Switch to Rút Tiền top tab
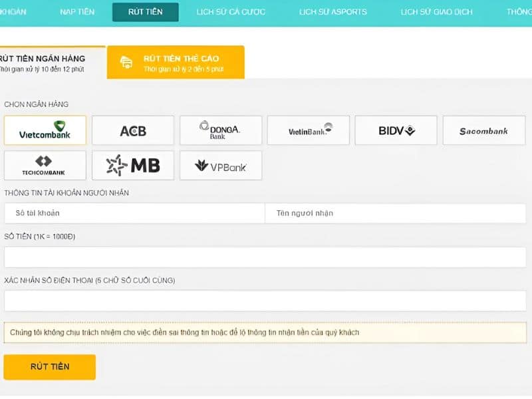Image resolution: width=532 pixels, height=399 pixels. (145, 12)
